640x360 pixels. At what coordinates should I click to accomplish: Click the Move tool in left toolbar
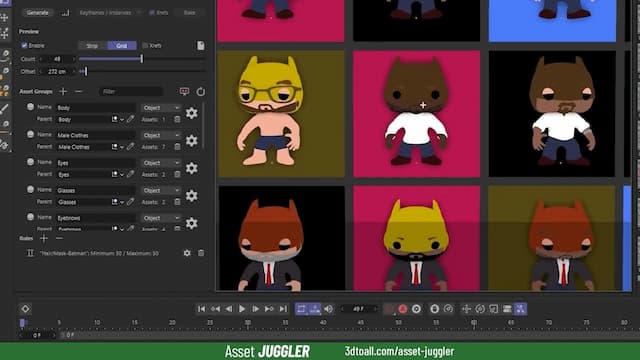4,18
